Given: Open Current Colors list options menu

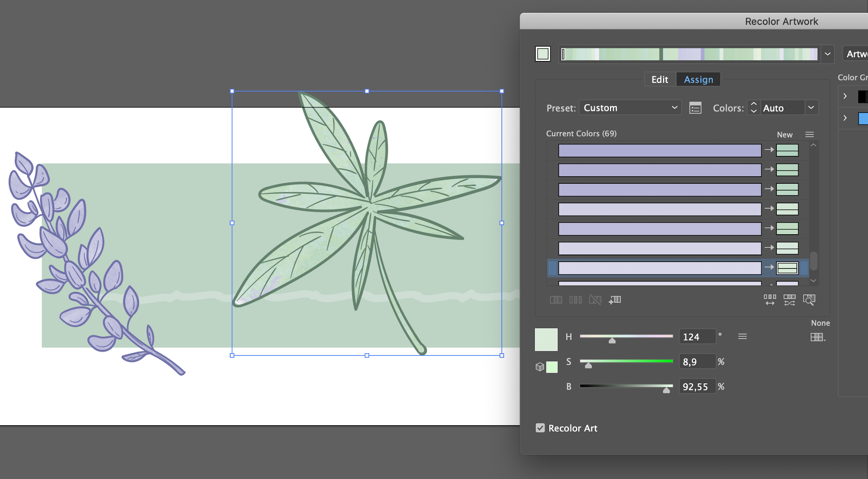Looking at the screenshot, I should coord(810,134).
